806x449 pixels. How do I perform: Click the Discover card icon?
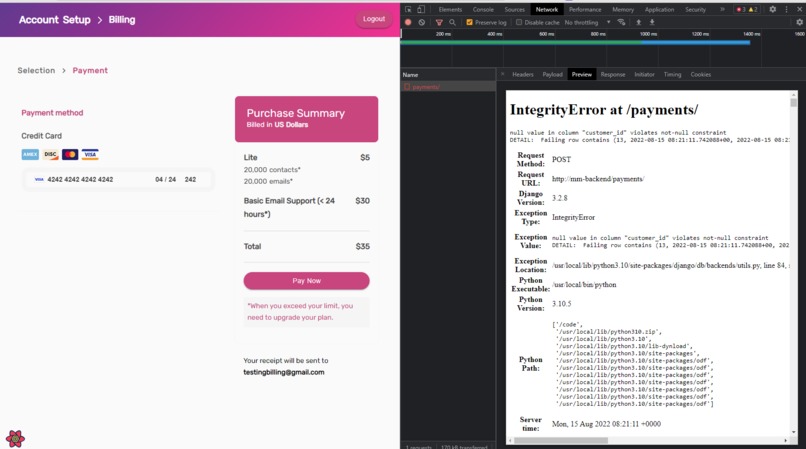coord(50,154)
